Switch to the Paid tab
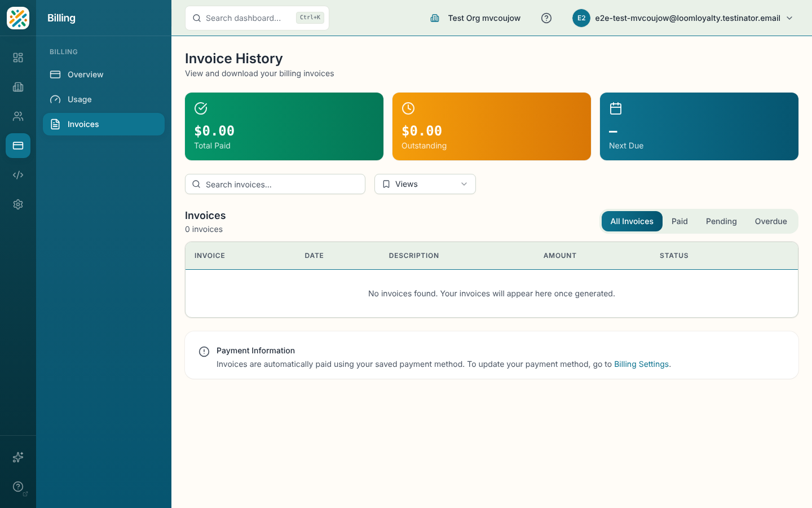Viewport: 812px width, 508px height. pyautogui.click(x=679, y=221)
